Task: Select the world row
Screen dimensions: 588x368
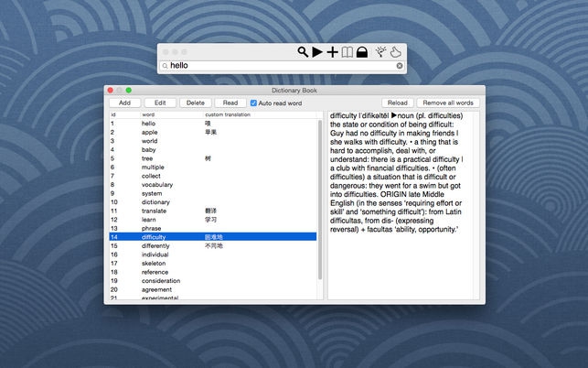Action: coord(213,141)
